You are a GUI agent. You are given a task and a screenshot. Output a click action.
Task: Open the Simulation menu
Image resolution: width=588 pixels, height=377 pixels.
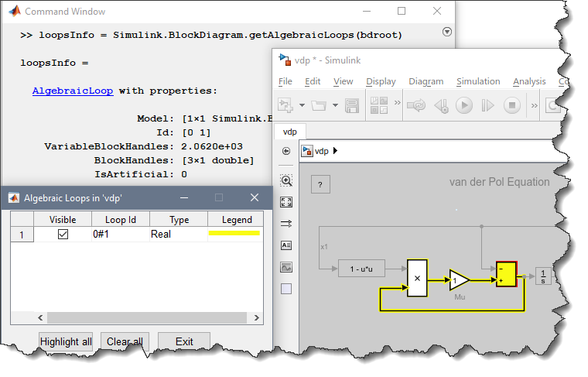coord(477,81)
